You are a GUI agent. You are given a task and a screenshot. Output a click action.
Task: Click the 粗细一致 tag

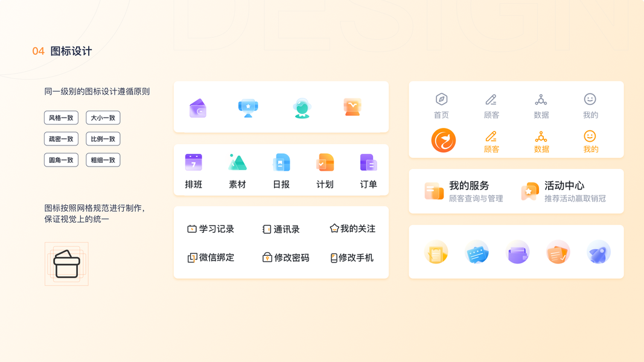tap(103, 160)
